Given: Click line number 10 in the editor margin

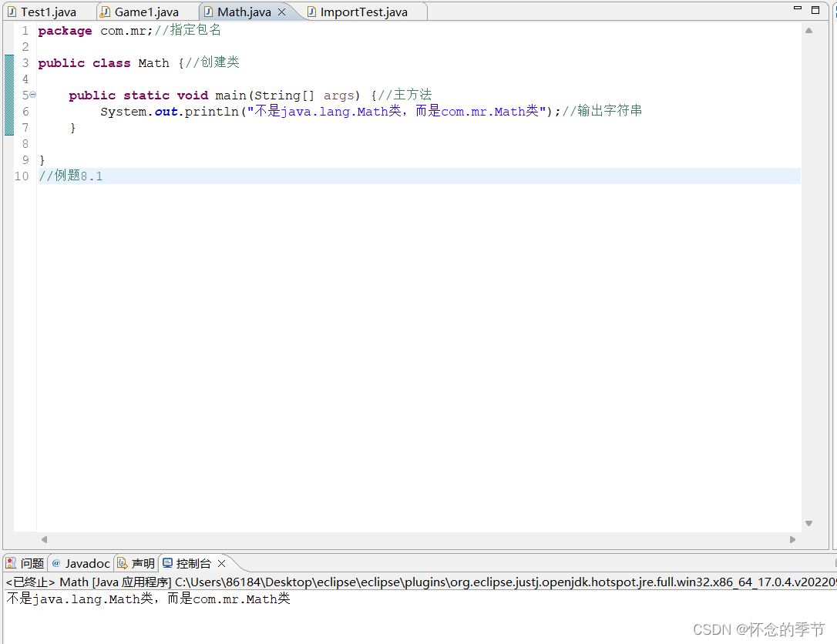Looking at the screenshot, I should coord(21,176).
